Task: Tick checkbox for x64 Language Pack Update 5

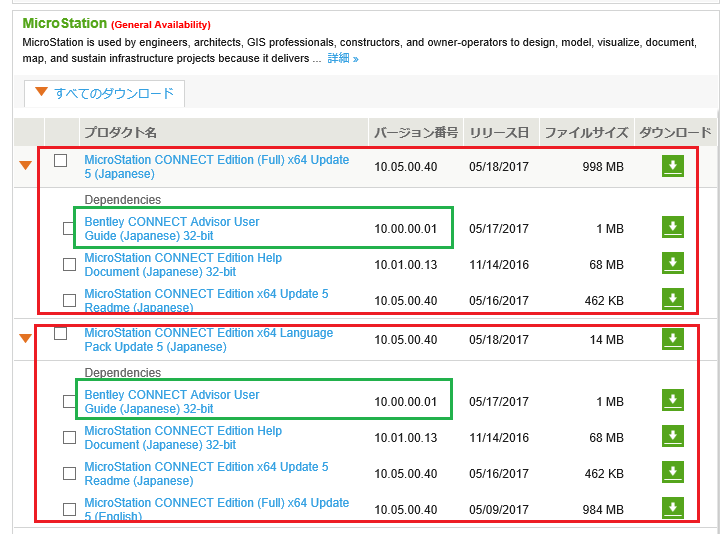Action: click(x=61, y=333)
